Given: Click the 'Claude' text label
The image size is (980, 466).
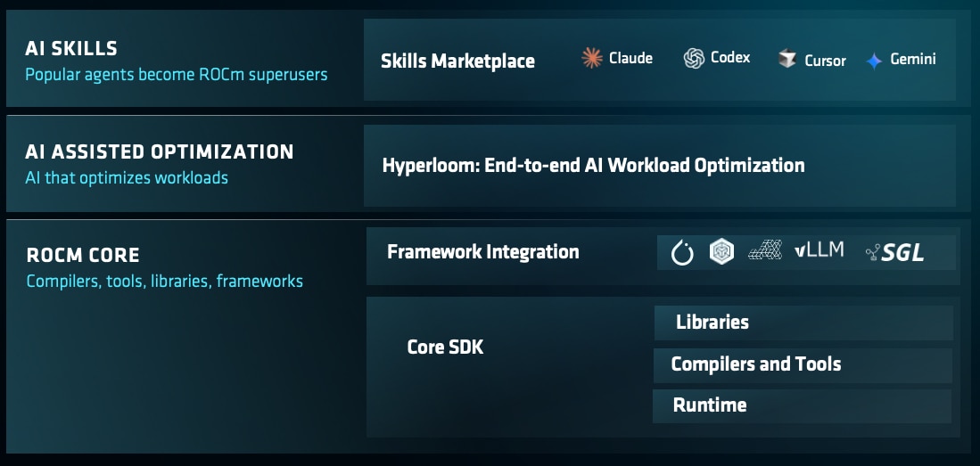Looking at the screenshot, I should tap(630, 59).
